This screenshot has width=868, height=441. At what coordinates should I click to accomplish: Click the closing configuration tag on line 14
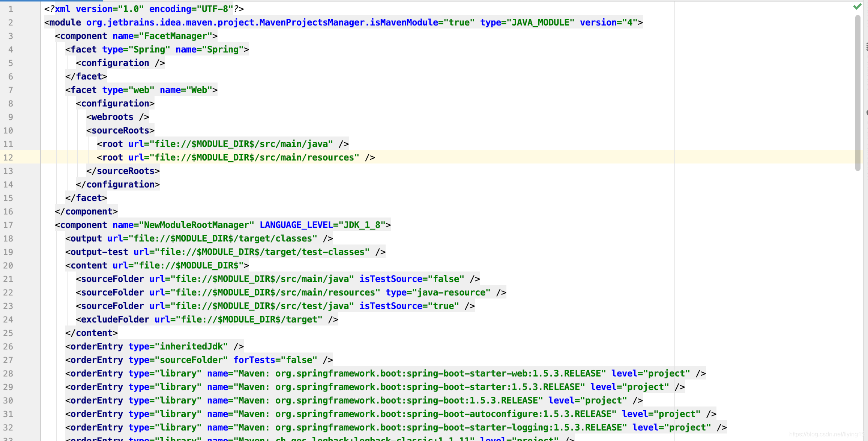118,184
